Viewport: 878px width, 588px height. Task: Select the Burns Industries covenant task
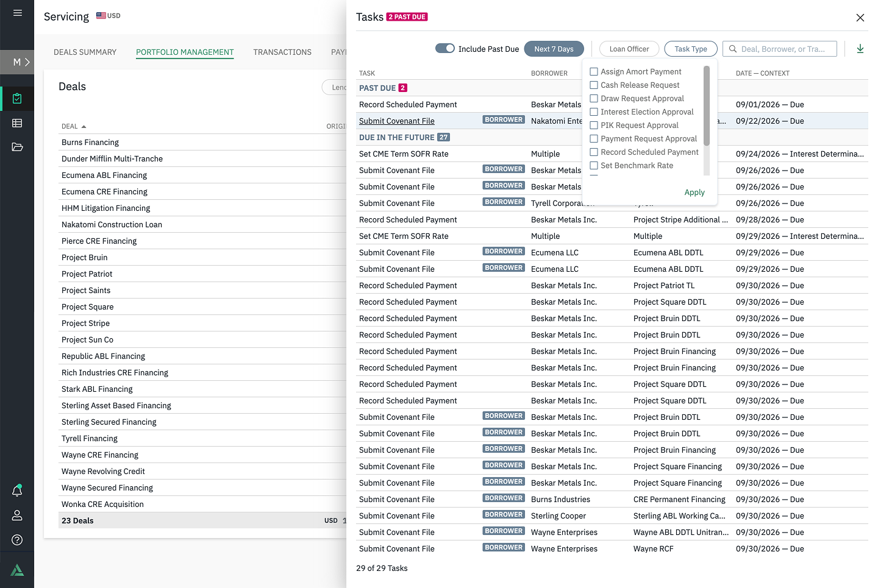[x=612, y=500]
